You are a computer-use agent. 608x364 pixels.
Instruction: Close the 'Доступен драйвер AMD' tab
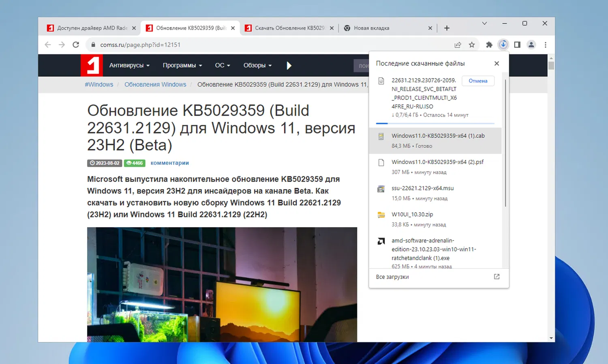point(134,28)
